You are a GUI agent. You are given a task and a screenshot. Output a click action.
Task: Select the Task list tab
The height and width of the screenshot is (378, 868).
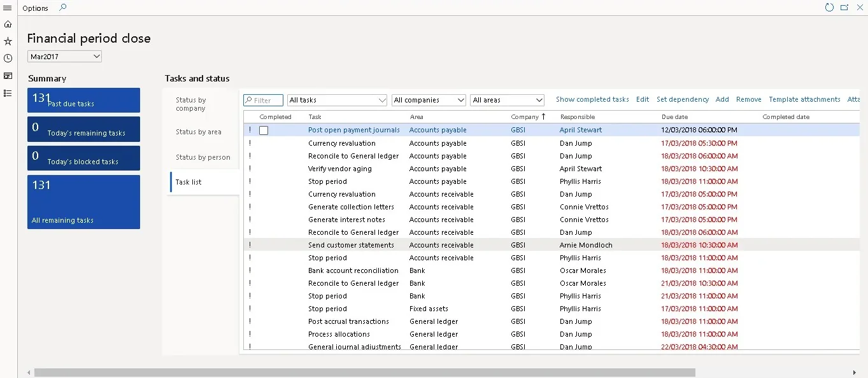coord(203,182)
